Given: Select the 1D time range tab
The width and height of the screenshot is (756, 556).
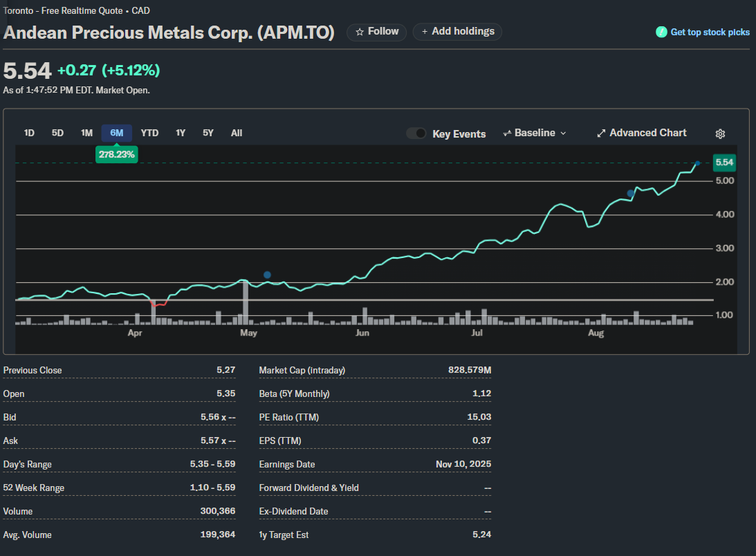Looking at the screenshot, I should pos(29,133).
